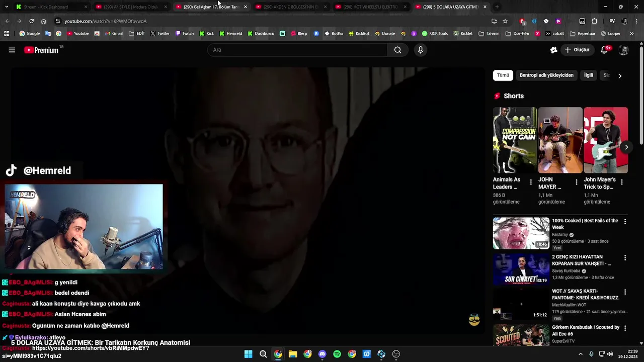
Task: Open the tab search dropdown arrow
Action: (x=7, y=7)
